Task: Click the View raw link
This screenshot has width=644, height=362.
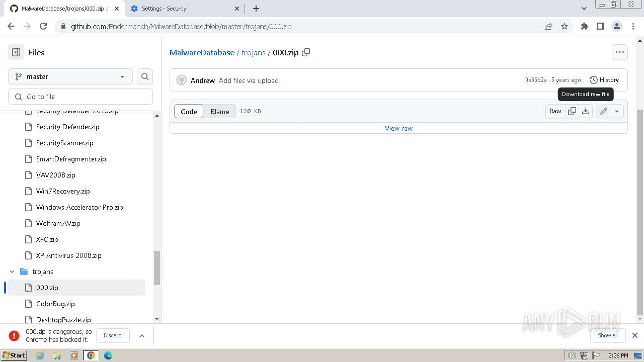Action: pyautogui.click(x=398, y=128)
